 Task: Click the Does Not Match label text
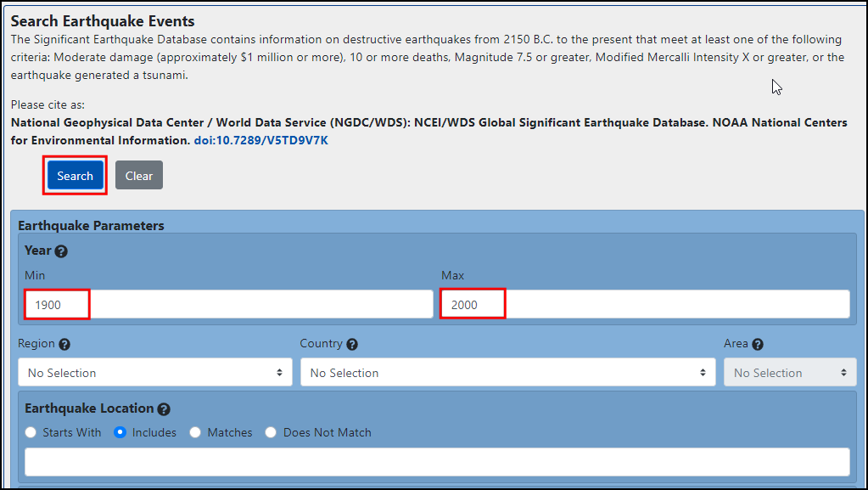coord(328,432)
